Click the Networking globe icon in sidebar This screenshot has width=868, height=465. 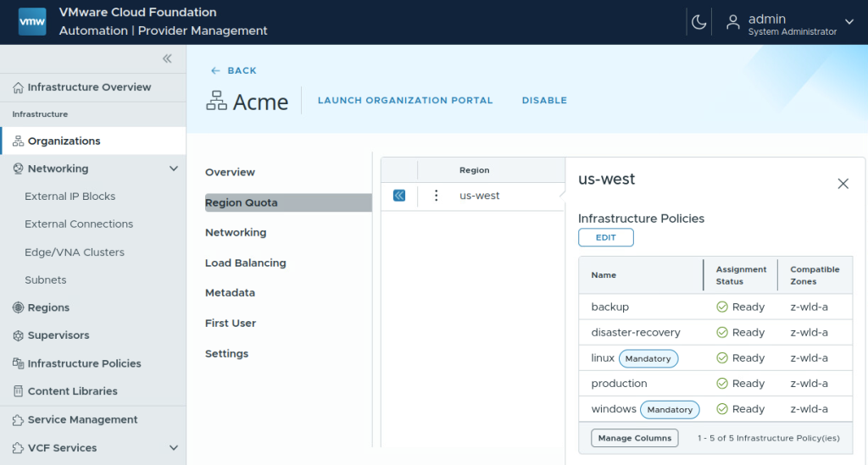(x=19, y=169)
